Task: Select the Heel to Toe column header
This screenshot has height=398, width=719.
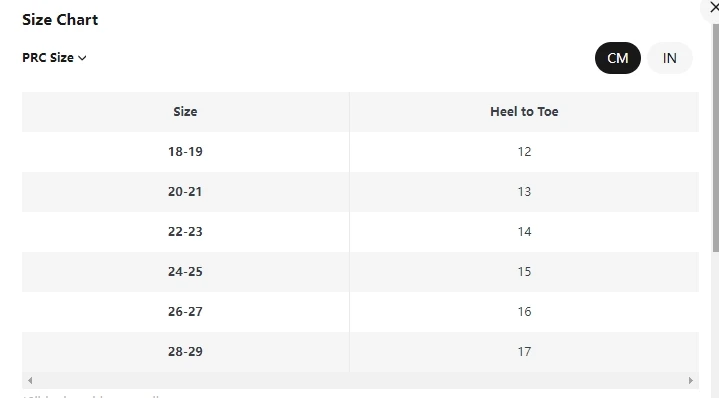Action: (x=524, y=111)
